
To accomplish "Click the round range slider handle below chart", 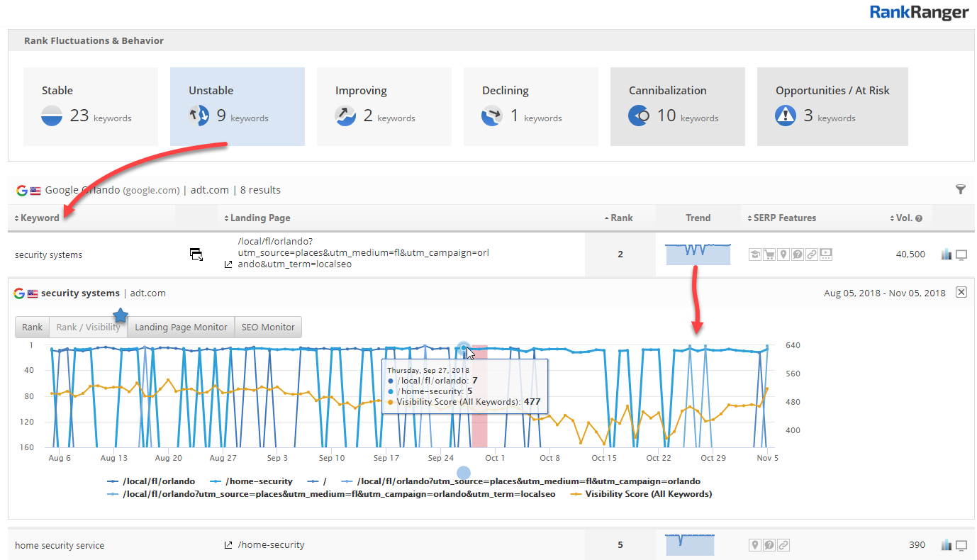I will (x=464, y=472).
